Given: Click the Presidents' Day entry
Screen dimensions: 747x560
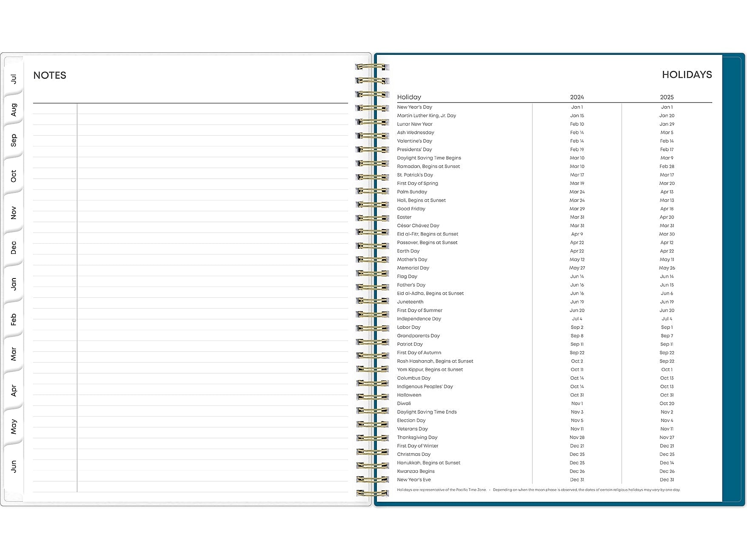Looking at the screenshot, I should 414,150.
